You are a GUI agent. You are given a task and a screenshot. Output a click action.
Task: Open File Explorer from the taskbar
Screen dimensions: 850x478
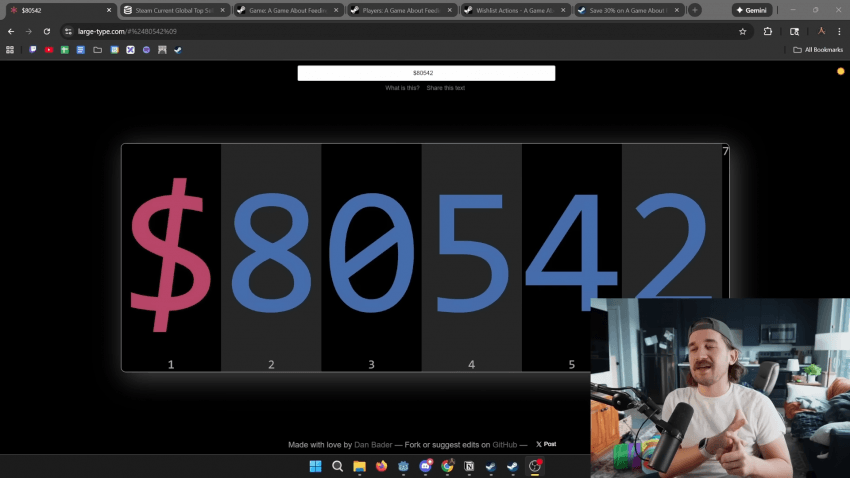(x=359, y=466)
